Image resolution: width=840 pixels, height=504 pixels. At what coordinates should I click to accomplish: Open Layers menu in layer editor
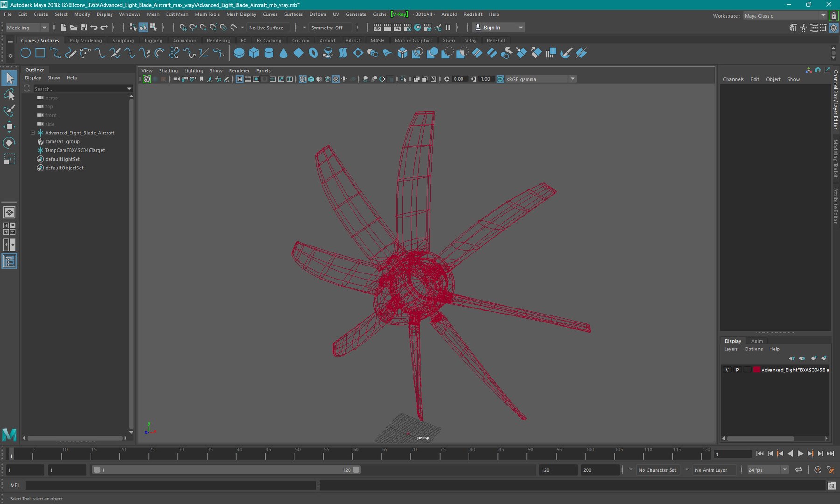point(731,349)
